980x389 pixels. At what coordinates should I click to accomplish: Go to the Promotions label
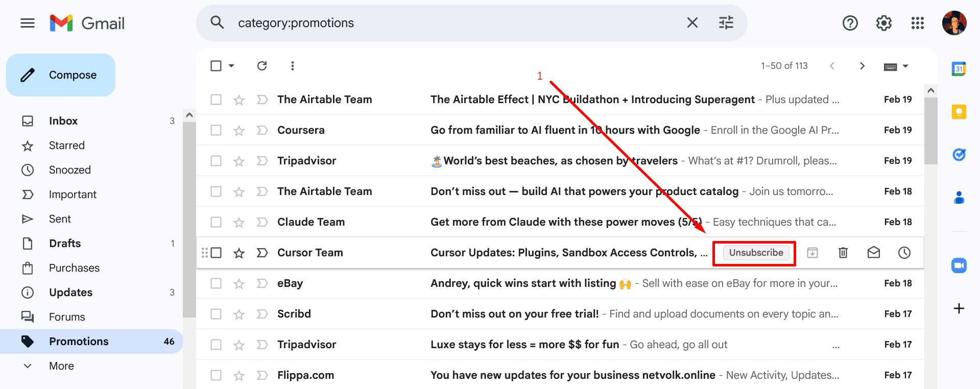coord(79,341)
